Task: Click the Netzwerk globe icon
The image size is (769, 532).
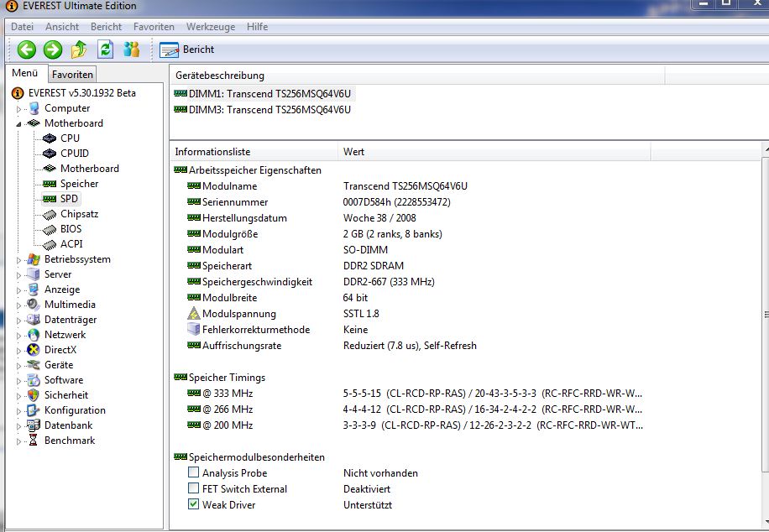Action: (x=34, y=335)
